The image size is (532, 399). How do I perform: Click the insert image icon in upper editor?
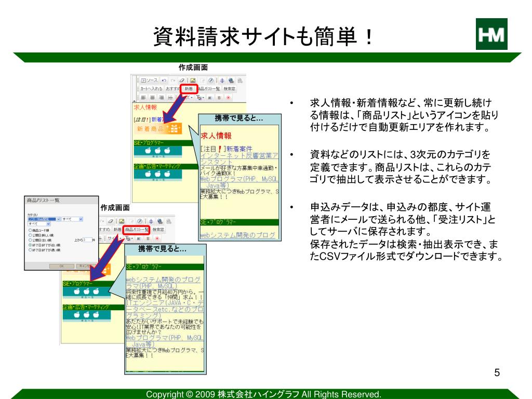click(x=193, y=81)
